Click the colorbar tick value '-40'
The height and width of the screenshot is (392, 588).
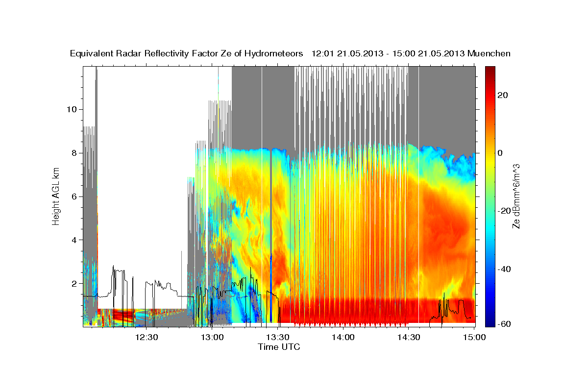[504, 269]
